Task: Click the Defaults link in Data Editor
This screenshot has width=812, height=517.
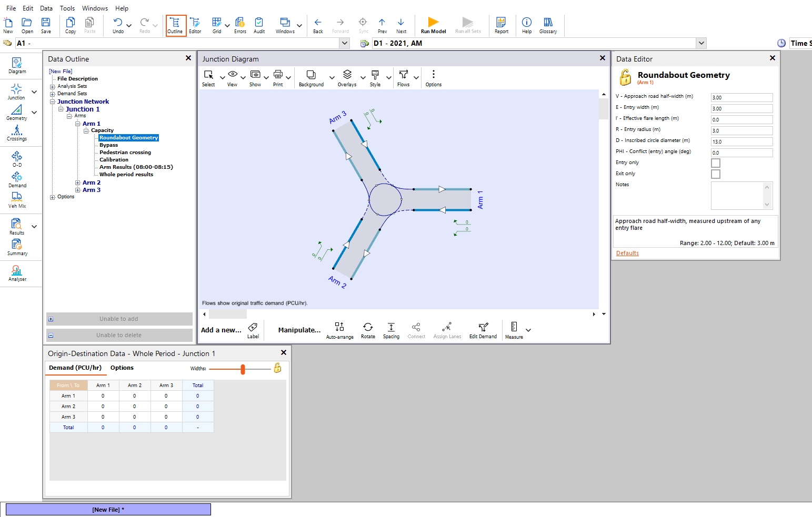Action: tap(627, 254)
